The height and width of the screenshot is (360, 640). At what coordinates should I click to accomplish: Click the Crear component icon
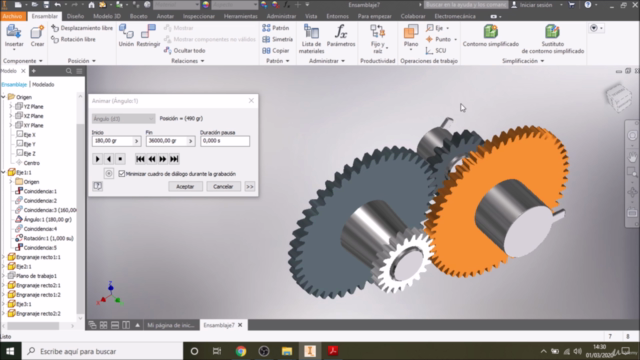[37, 36]
